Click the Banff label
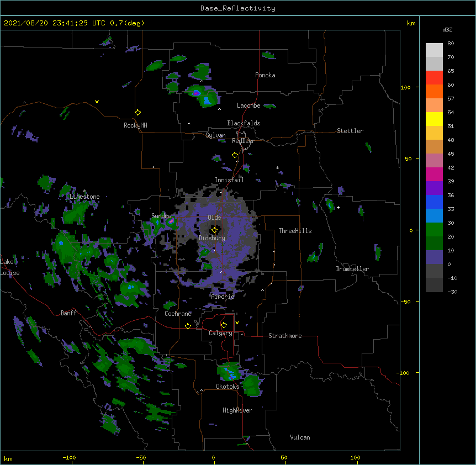 [68, 313]
